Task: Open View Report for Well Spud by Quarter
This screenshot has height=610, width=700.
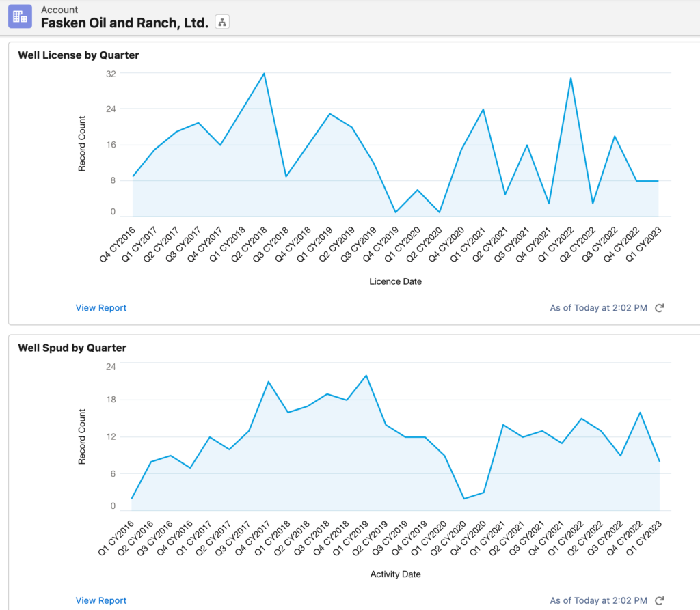Action: [x=100, y=600]
